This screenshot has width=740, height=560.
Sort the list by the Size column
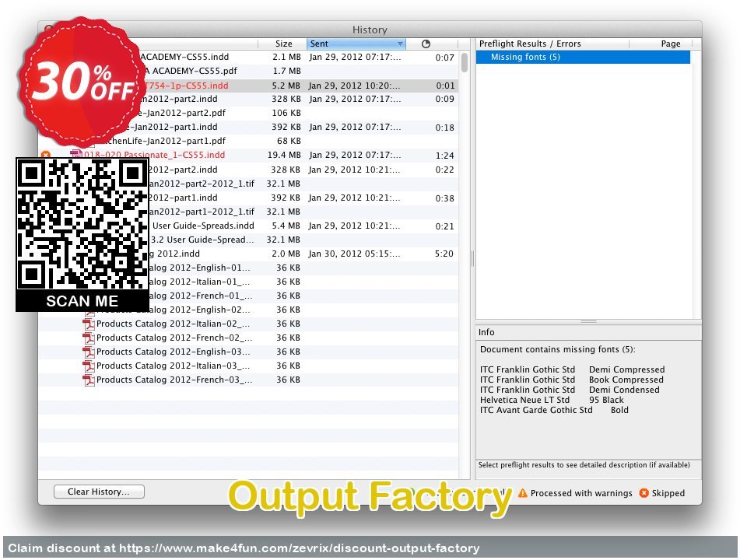pos(283,44)
